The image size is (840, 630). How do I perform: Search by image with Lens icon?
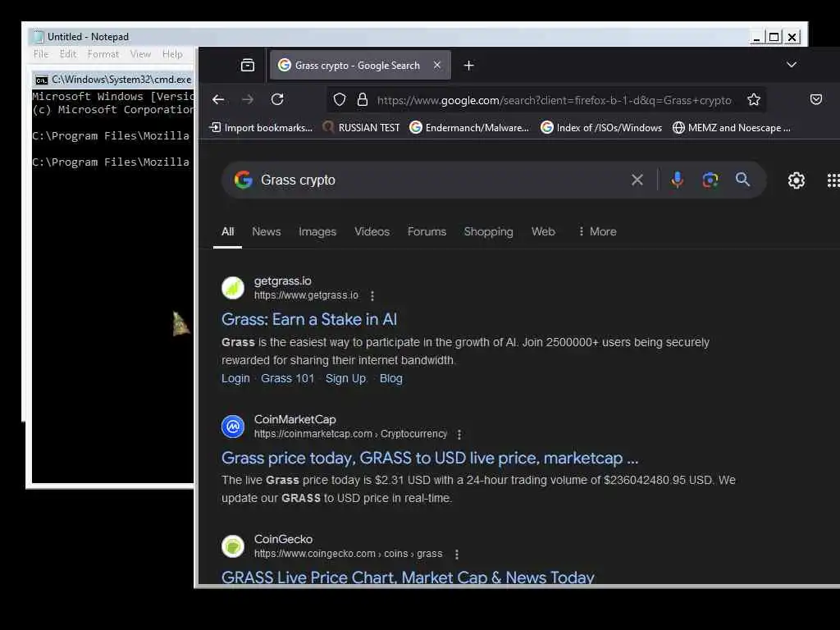(710, 180)
